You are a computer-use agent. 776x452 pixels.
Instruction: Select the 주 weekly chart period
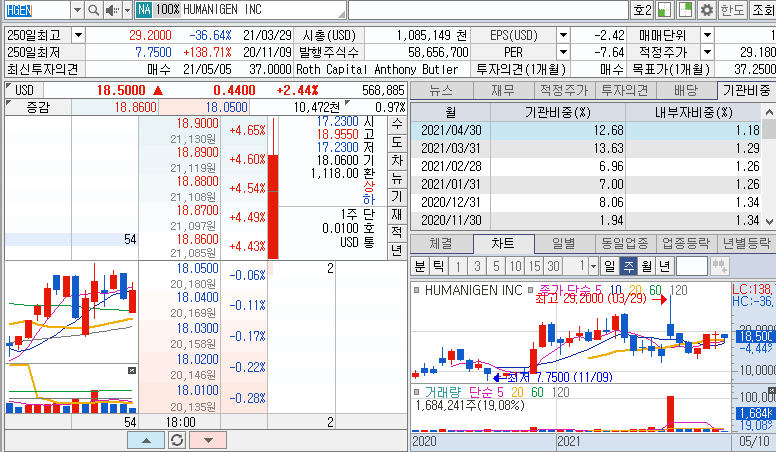pos(629,266)
